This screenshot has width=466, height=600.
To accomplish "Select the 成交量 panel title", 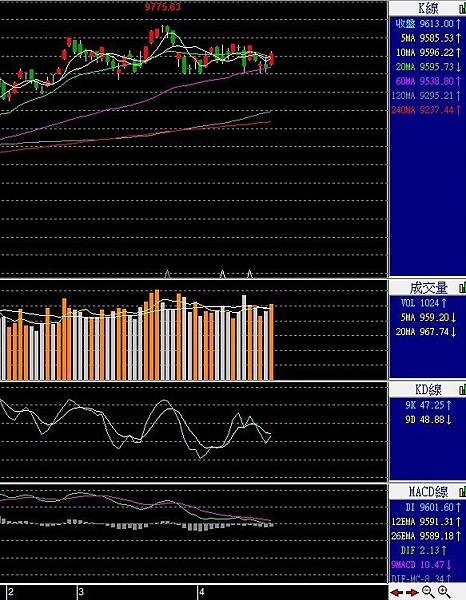I will (x=429, y=288).
